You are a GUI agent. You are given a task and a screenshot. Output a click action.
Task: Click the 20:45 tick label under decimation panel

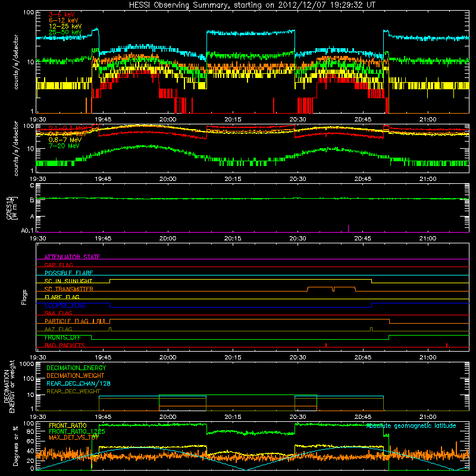[363, 417]
